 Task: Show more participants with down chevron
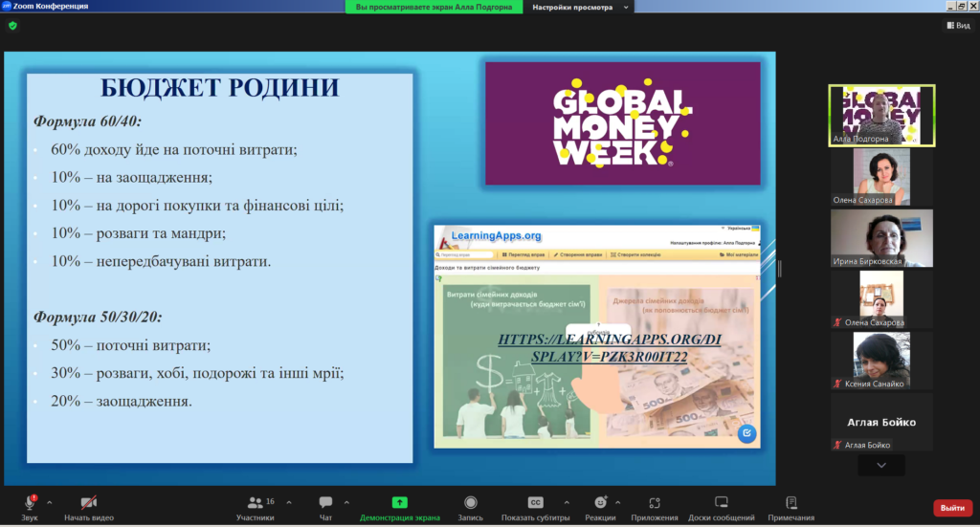click(x=881, y=465)
